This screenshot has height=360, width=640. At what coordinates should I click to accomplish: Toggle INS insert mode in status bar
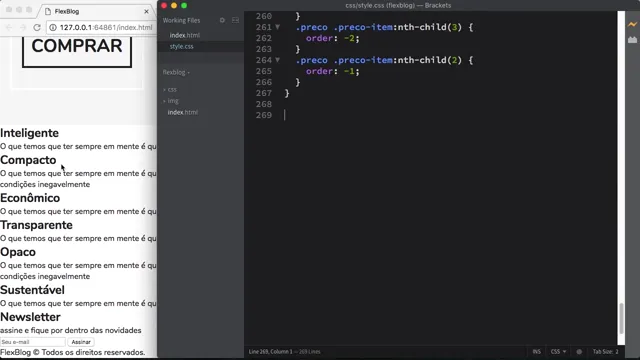[x=536, y=351]
